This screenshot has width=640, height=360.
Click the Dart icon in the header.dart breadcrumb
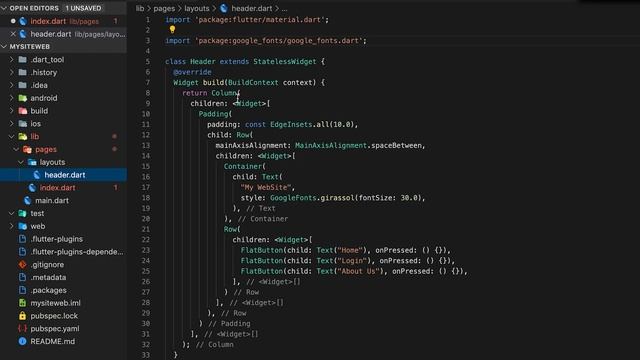[224, 8]
